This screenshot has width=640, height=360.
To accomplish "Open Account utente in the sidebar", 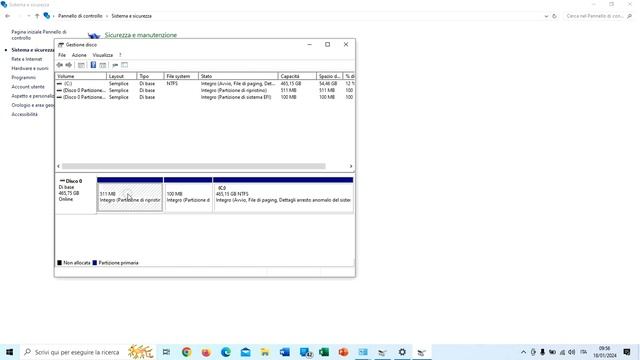I will [x=28, y=87].
